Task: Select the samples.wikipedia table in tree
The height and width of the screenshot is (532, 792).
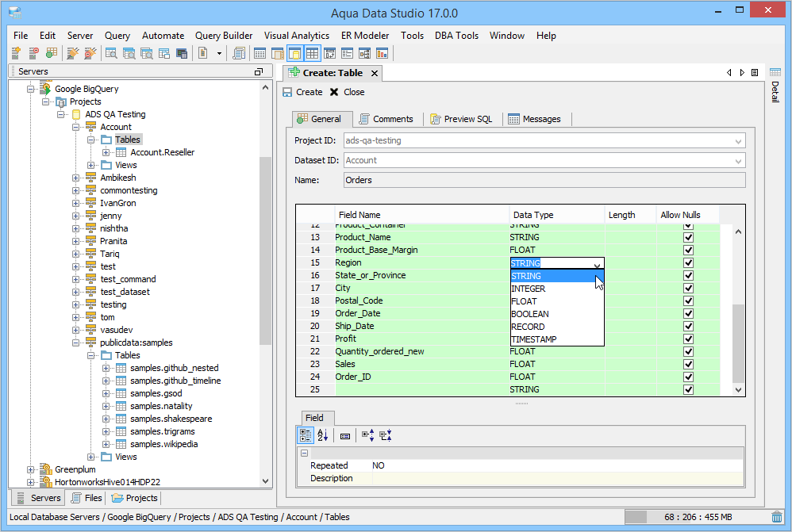Action: 163,444
